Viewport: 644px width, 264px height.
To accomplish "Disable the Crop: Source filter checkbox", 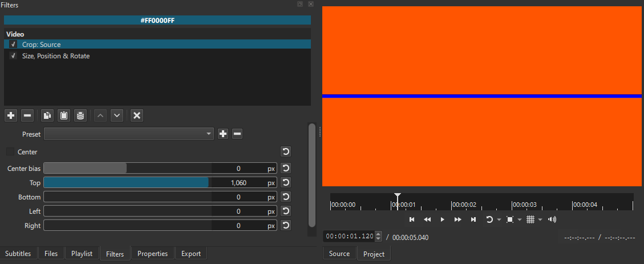I will coord(13,45).
